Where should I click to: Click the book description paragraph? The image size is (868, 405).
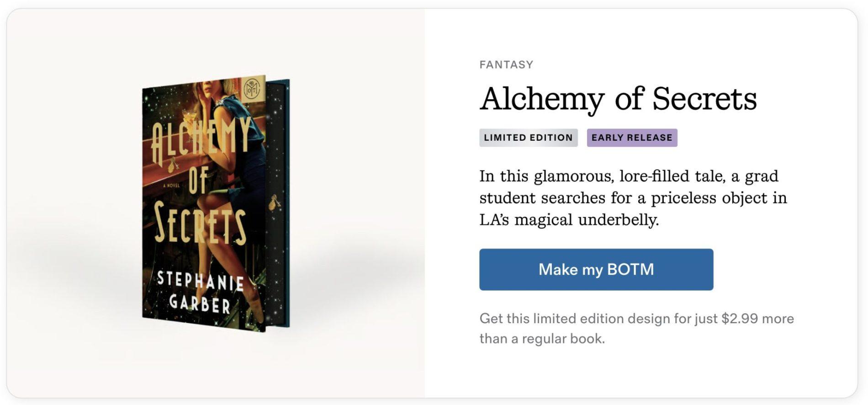coord(633,197)
